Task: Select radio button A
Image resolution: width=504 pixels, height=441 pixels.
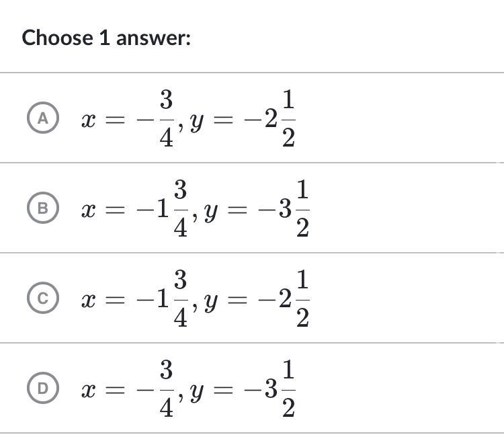Action: (x=43, y=118)
